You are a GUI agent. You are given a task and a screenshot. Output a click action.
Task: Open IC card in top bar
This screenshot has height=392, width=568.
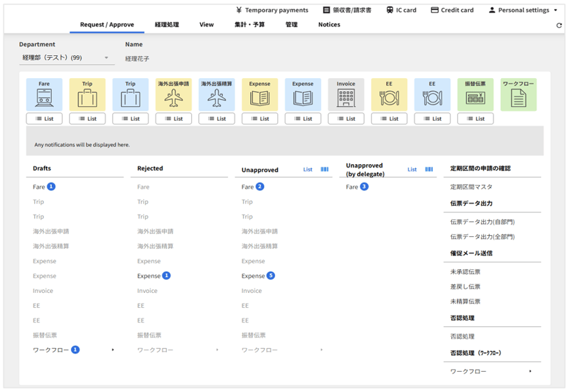coord(401,10)
